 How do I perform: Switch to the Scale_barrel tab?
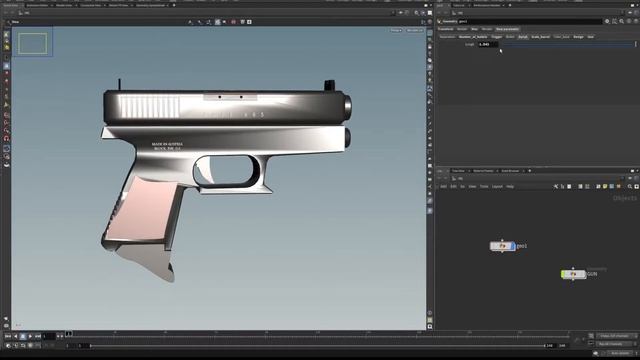point(540,37)
